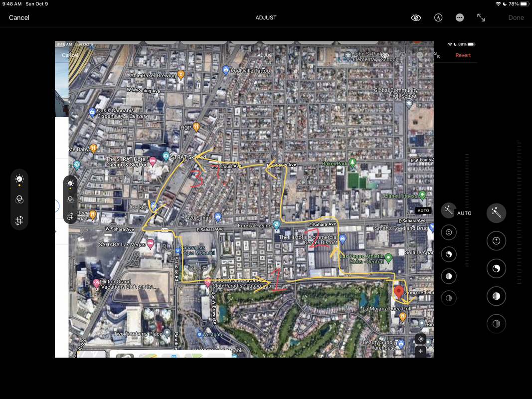Click the inner Shadows icon in the photo
The width and height of the screenshot is (532, 399).
coord(449,298)
